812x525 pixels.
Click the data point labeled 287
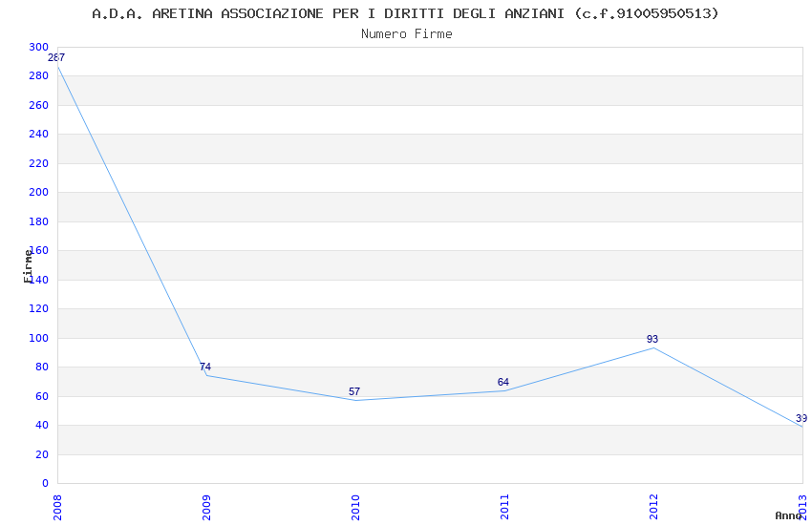pos(56,58)
